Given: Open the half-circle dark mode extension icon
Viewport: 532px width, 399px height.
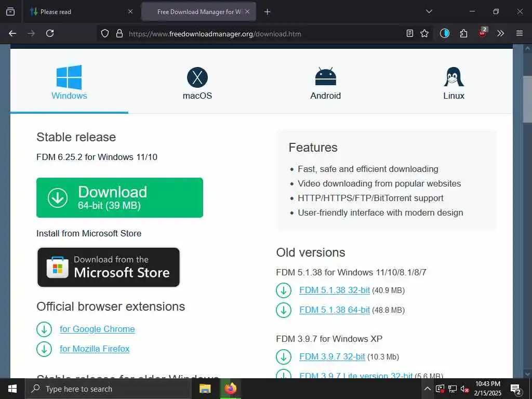Looking at the screenshot, I should click(445, 33).
